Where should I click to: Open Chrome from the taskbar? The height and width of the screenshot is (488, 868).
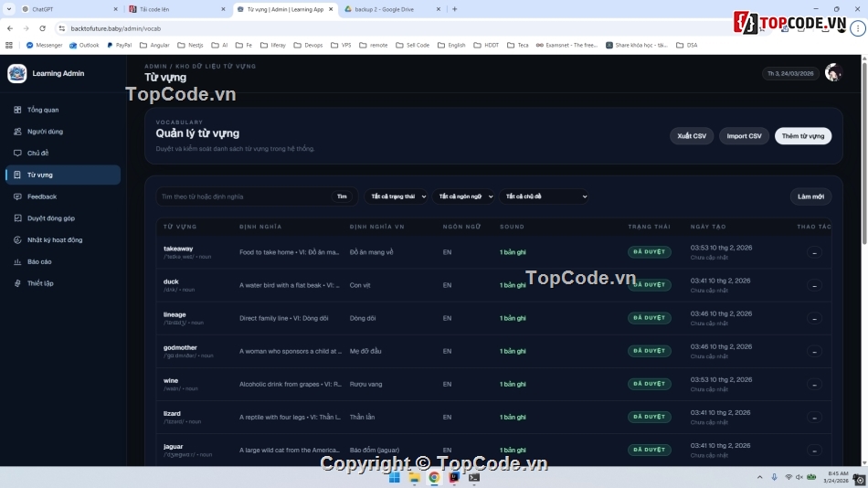[434, 477]
